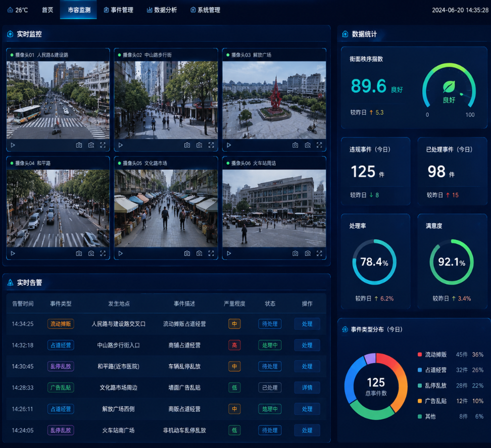
Task: Click the 流动摊贩 tag in the 14:34:25 row
Action: click(61, 324)
